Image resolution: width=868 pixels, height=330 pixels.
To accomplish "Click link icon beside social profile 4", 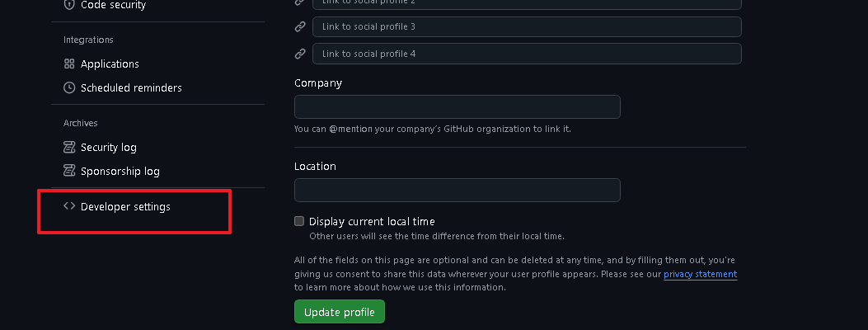I will tap(300, 54).
